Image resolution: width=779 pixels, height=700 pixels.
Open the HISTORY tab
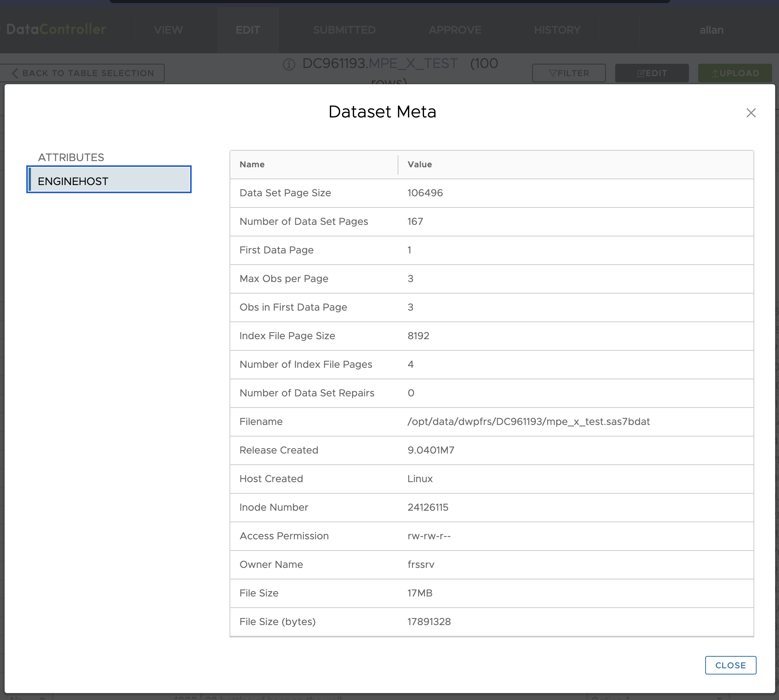(x=557, y=30)
